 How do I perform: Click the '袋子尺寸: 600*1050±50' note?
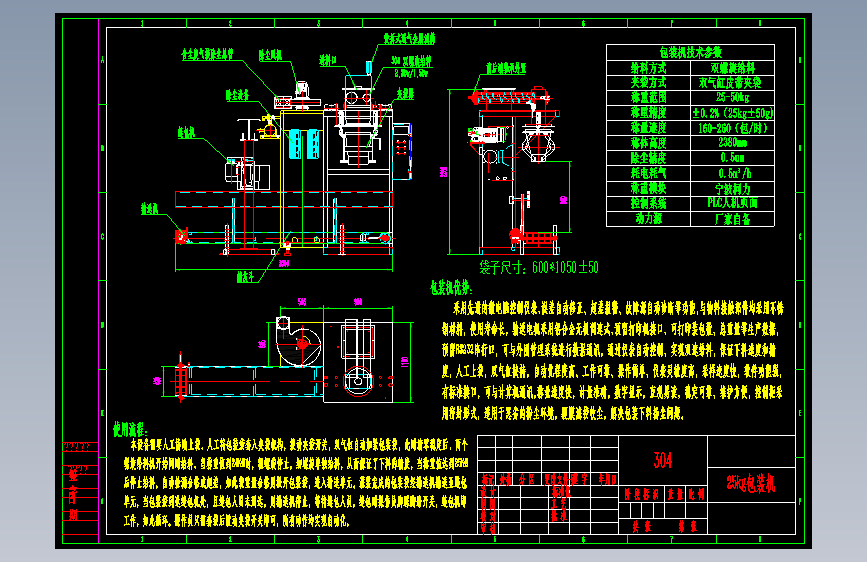(539, 268)
